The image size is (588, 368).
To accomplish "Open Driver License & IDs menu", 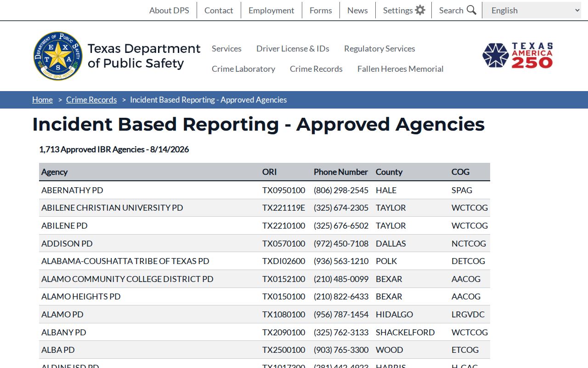I will [293, 48].
